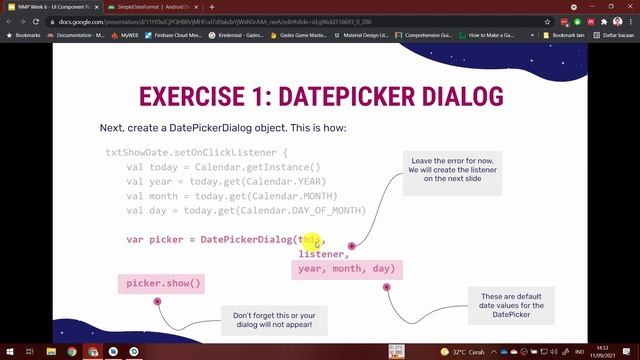Show hidden system tray icons
640x360 pixels.
(x=493, y=351)
